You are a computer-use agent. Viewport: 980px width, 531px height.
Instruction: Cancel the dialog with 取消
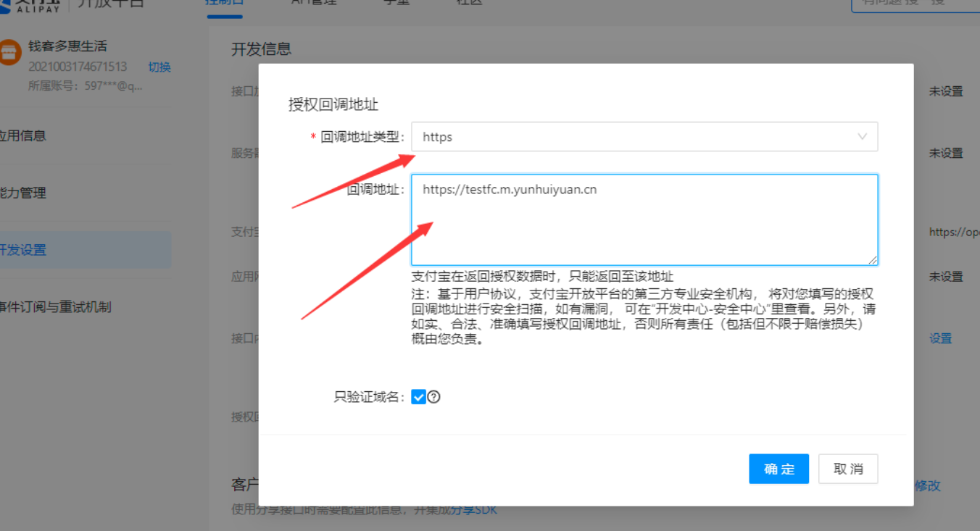point(848,469)
